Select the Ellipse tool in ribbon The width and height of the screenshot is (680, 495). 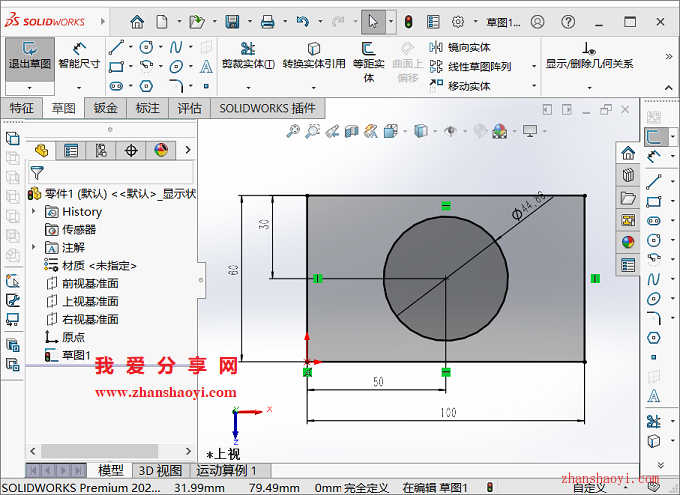point(176,66)
